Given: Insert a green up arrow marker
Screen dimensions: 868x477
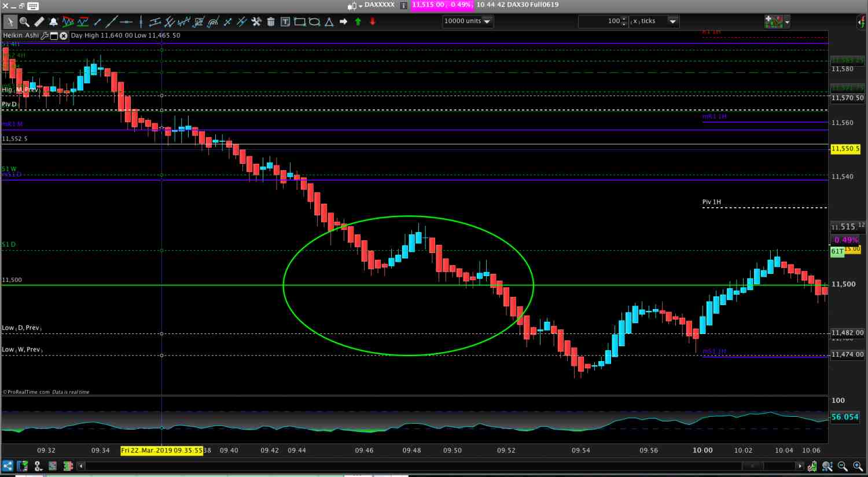Looking at the screenshot, I should click(358, 22).
